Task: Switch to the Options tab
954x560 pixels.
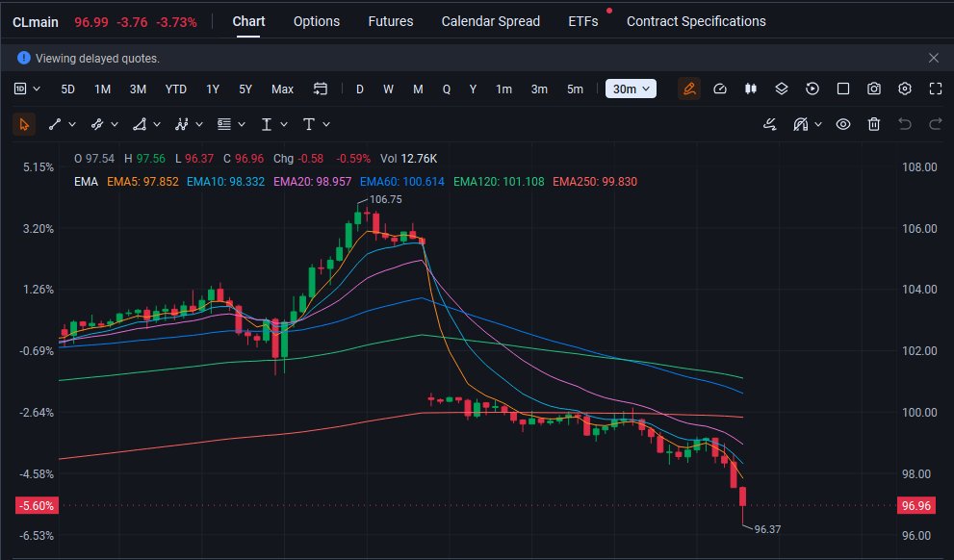Action: tap(317, 21)
